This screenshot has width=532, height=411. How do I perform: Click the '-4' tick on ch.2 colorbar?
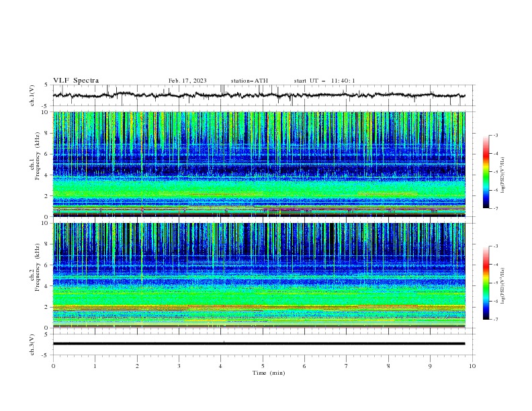pos(495,265)
